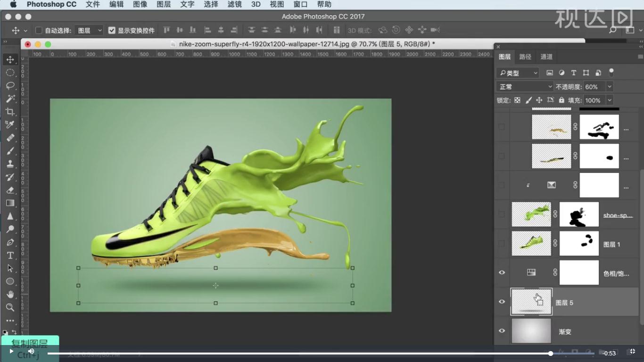Select the Path Selection tool
Viewport: 644px width, 362px height.
click(x=10, y=268)
